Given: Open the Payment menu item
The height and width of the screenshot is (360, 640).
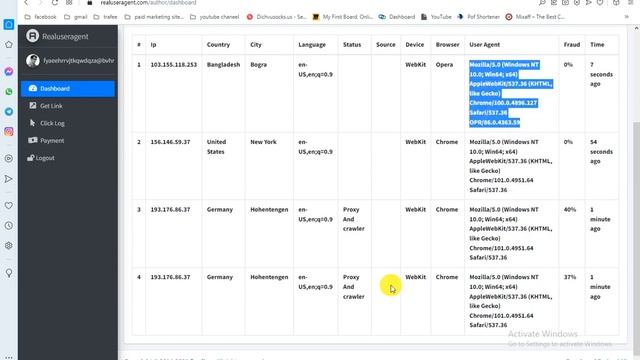Looking at the screenshot, I should coord(68,140).
